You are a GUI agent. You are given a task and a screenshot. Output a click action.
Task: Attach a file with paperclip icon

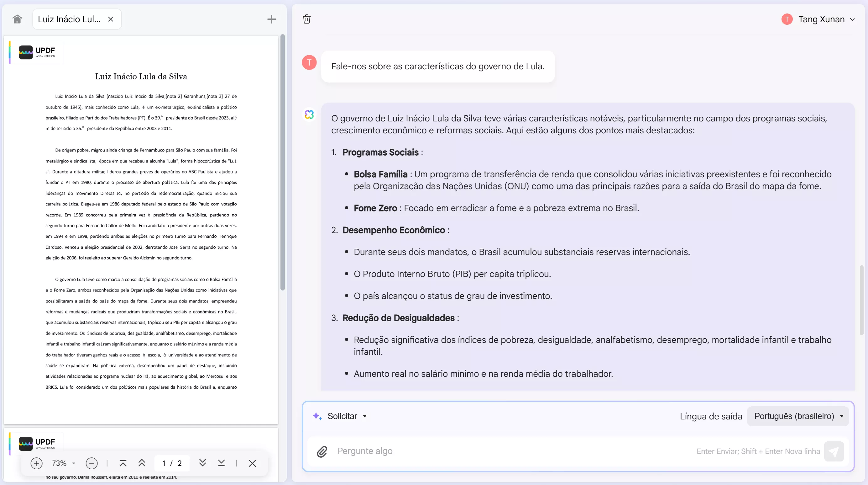click(322, 451)
